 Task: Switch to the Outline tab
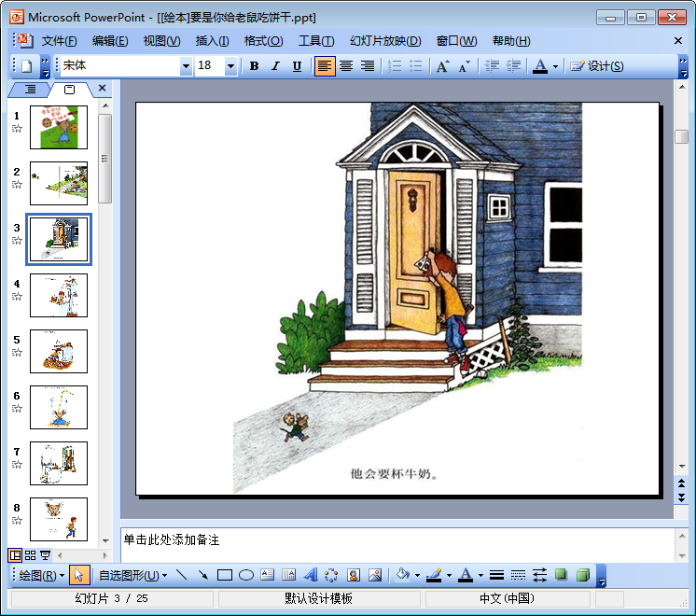[x=30, y=90]
